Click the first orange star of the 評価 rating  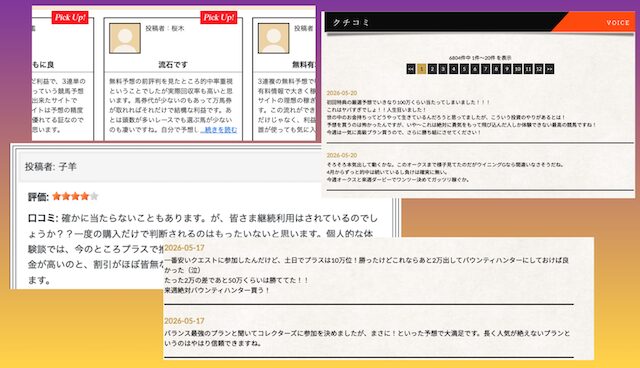click(57, 197)
